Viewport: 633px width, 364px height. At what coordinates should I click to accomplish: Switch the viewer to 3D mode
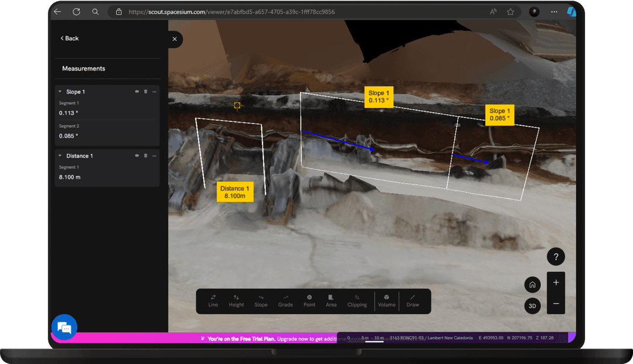(532, 306)
